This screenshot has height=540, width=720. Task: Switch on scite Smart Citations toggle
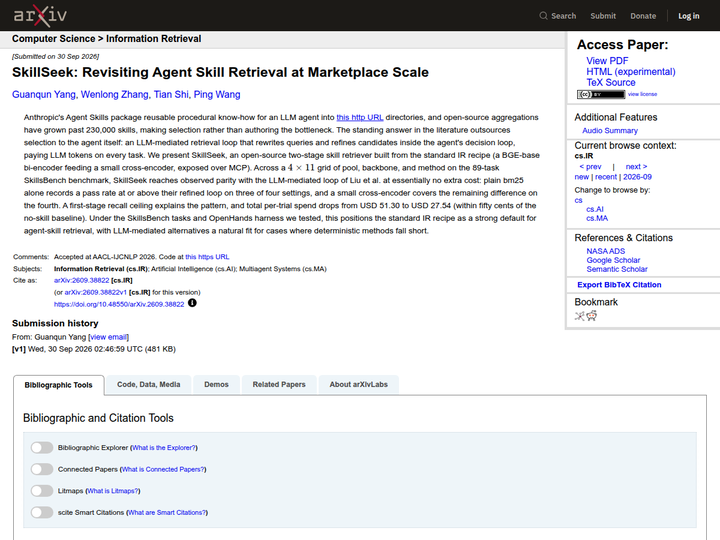42,512
